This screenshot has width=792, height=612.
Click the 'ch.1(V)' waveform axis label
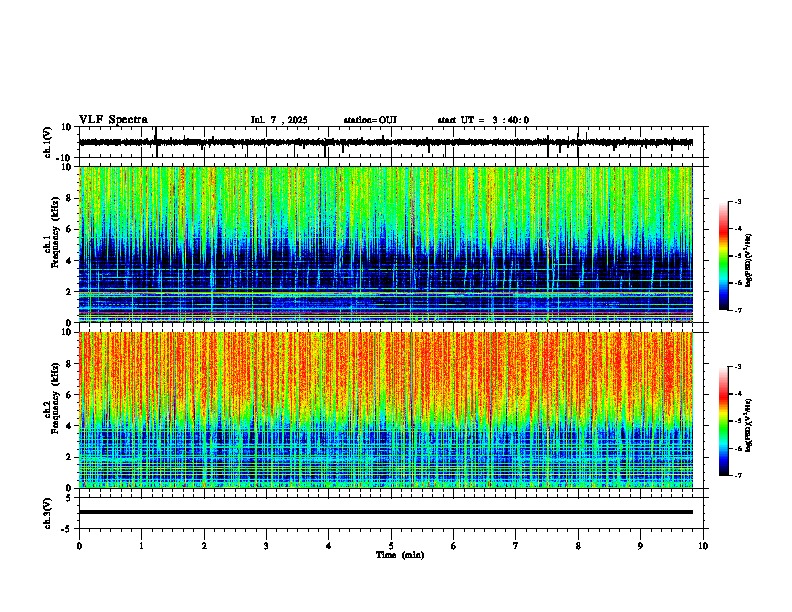pos(48,142)
